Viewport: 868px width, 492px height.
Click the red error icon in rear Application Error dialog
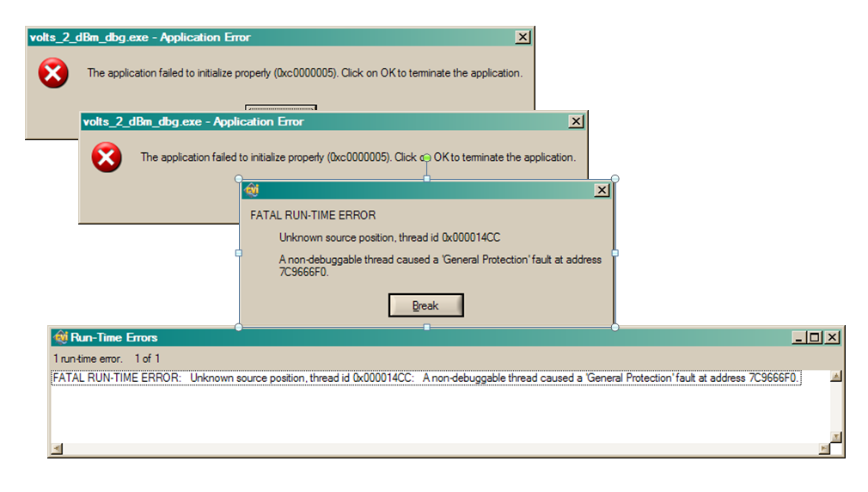pos(53,73)
